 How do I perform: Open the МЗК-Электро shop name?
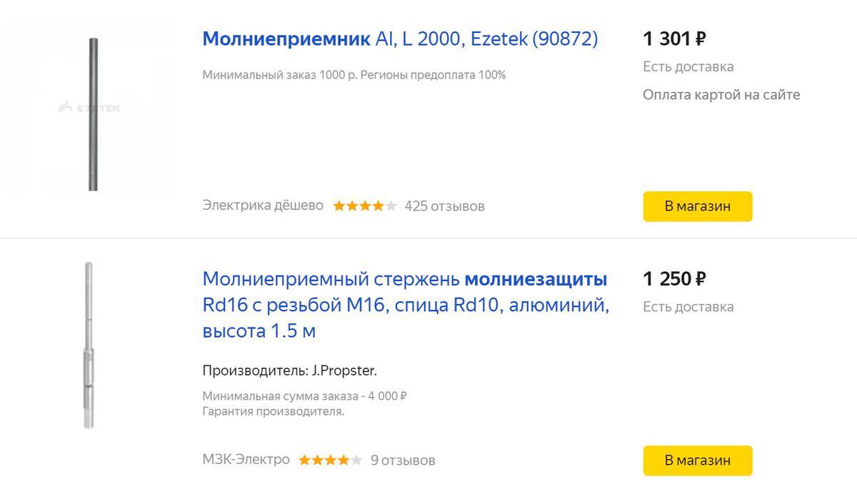[x=246, y=460]
